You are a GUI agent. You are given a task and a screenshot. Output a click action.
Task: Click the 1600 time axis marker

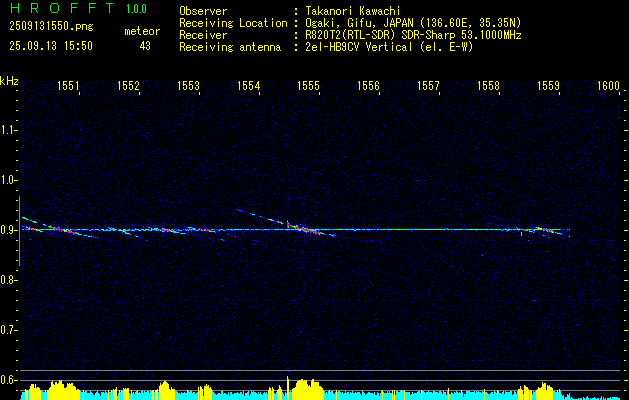[x=609, y=86]
